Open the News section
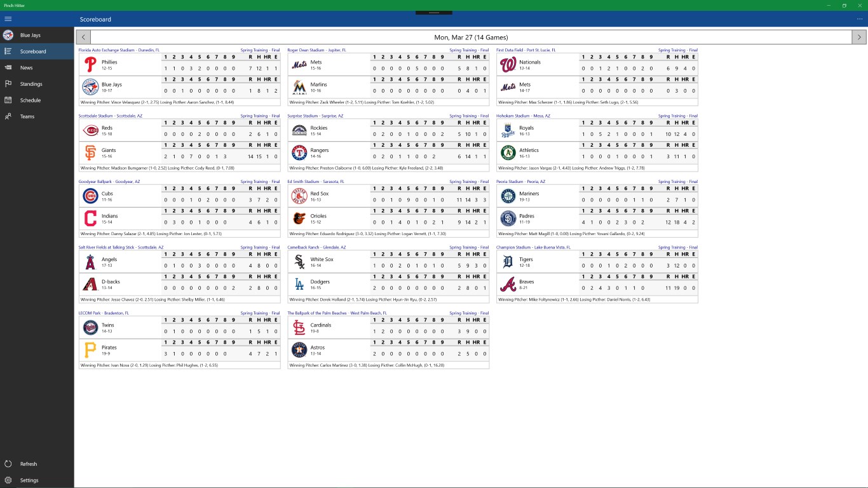Screen dimensions: 868x488 pos(37,67)
